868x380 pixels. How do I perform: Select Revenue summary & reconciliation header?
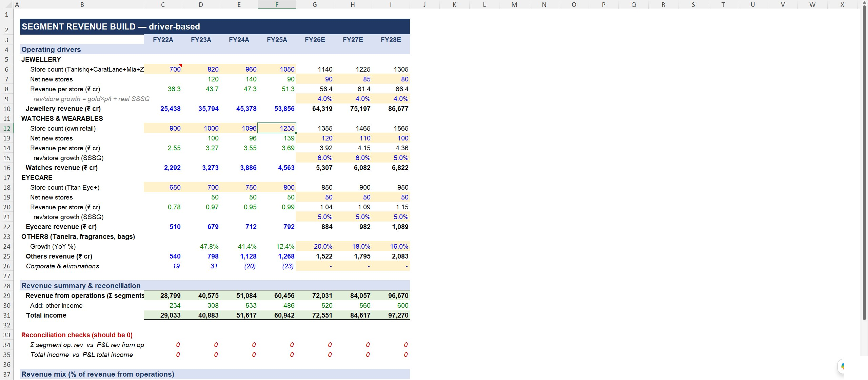215,286
